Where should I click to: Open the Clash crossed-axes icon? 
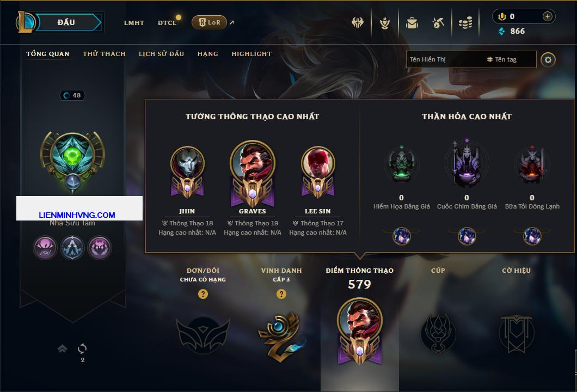357,23
